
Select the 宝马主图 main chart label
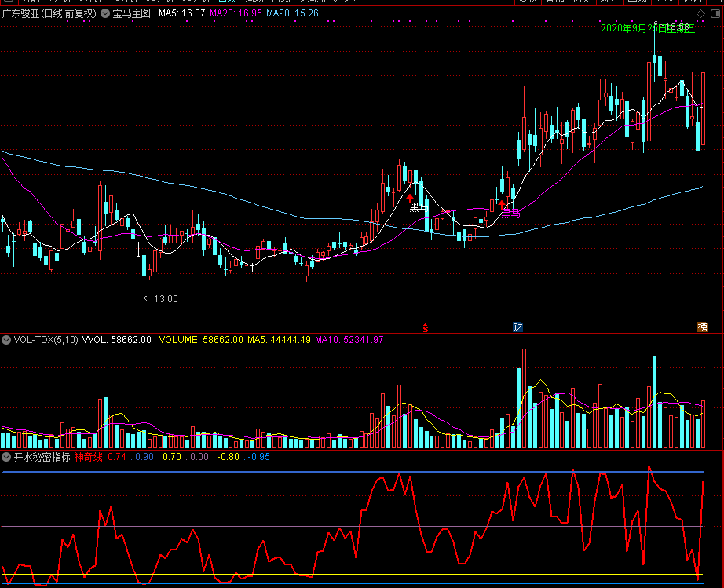[132, 13]
